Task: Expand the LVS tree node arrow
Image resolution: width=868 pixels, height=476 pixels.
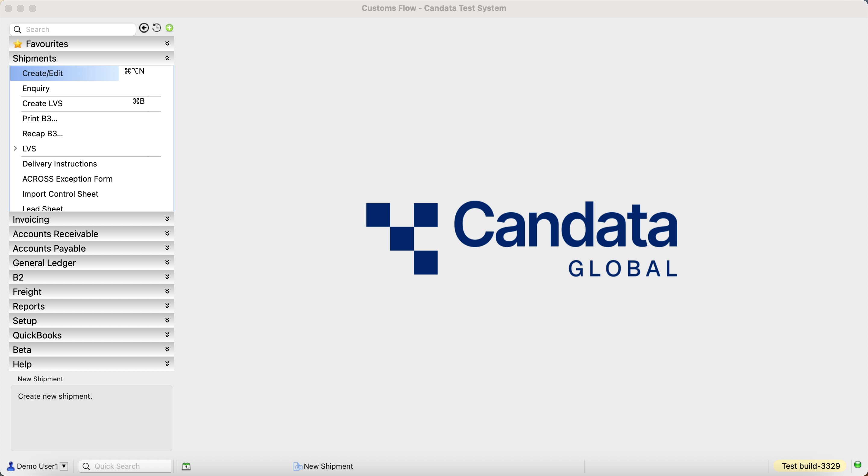Action: click(15, 148)
